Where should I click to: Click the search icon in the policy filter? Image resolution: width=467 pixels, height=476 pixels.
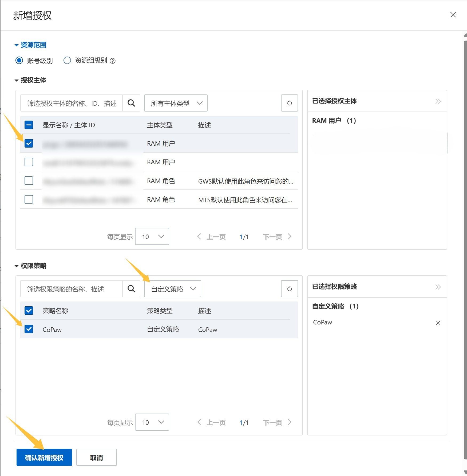131,289
